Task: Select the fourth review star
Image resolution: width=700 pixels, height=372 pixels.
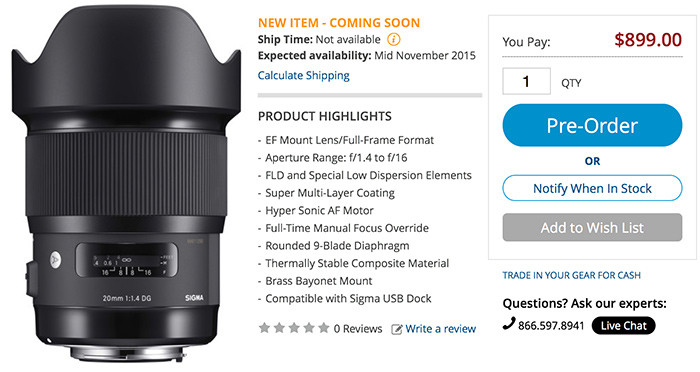Action: tap(309, 328)
